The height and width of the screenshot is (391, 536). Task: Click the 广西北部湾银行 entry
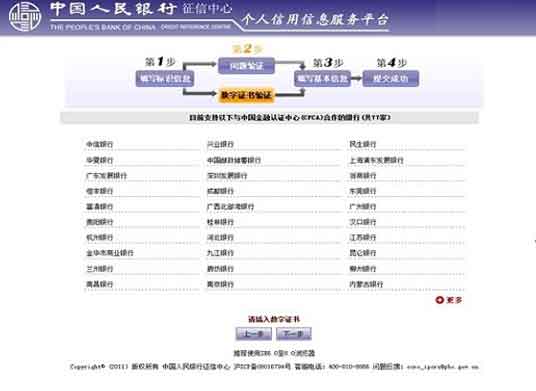[230, 206]
